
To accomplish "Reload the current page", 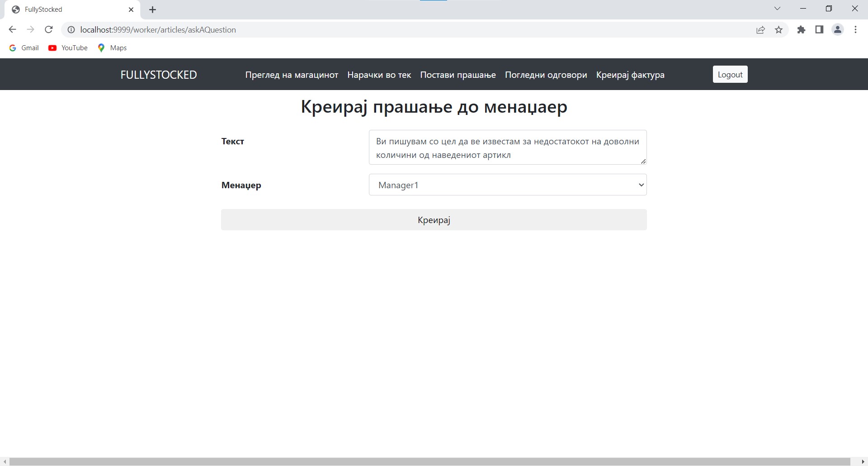I will tap(49, 30).
